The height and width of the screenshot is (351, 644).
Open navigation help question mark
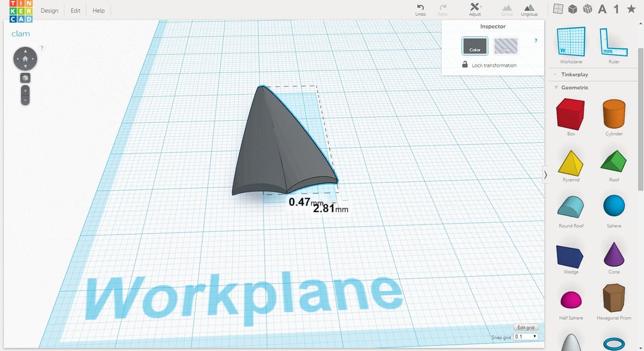pos(42,48)
